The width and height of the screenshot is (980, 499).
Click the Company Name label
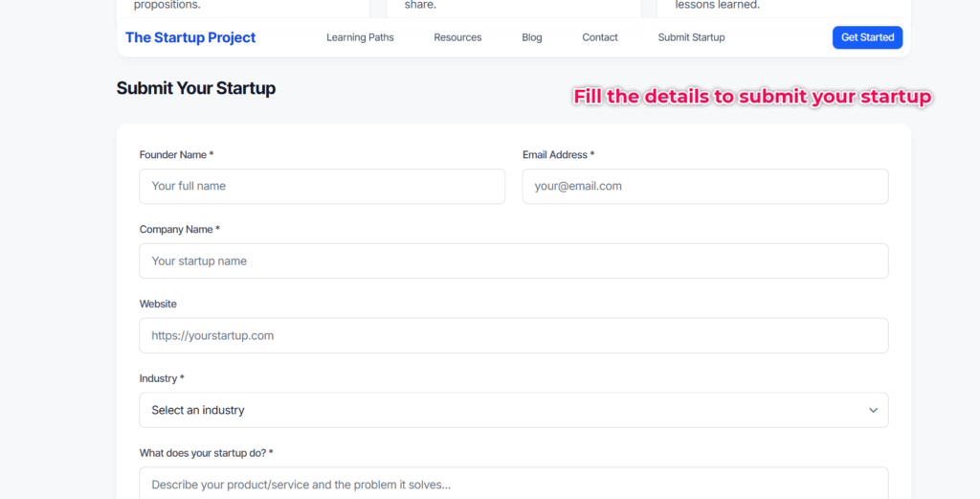click(x=179, y=229)
